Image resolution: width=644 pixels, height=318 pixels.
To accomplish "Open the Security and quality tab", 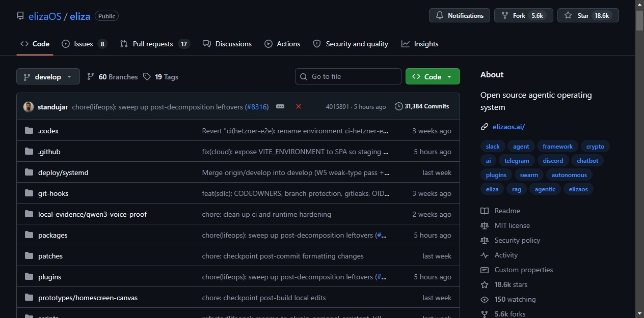I will pyautogui.click(x=351, y=44).
